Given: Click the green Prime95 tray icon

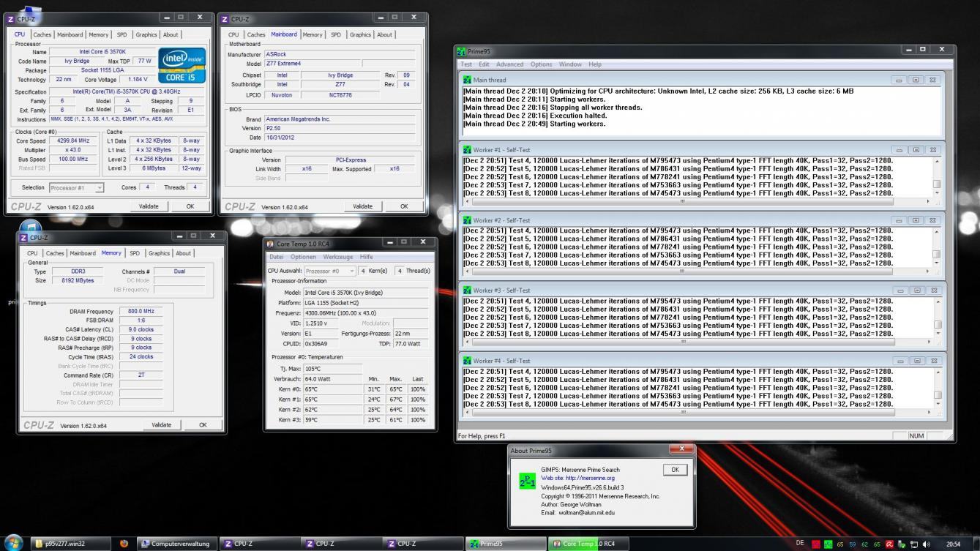Looking at the screenshot, I should click(x=828, y=544).
